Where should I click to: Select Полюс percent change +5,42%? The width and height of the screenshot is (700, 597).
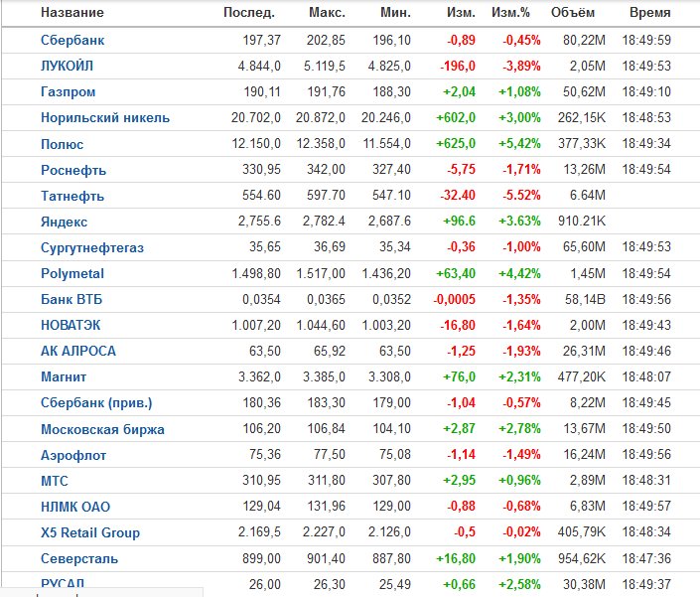(x=519, y=144)
